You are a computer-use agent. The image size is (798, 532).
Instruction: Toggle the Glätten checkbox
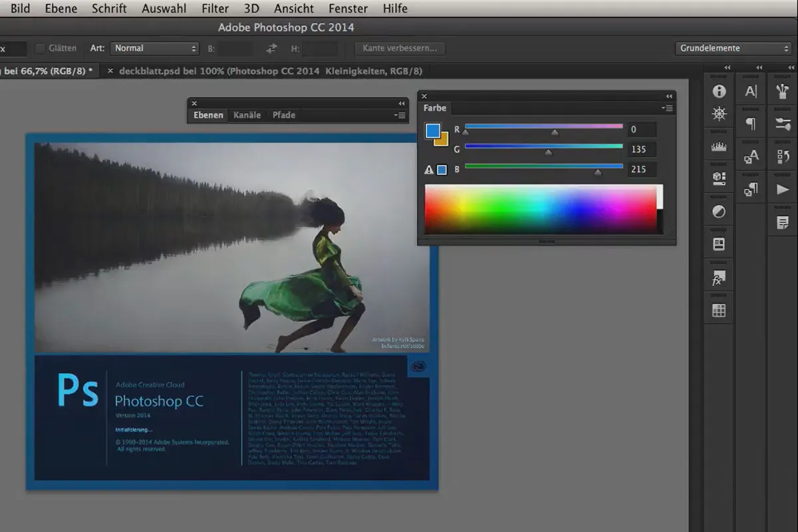click(x=40, y=49)
